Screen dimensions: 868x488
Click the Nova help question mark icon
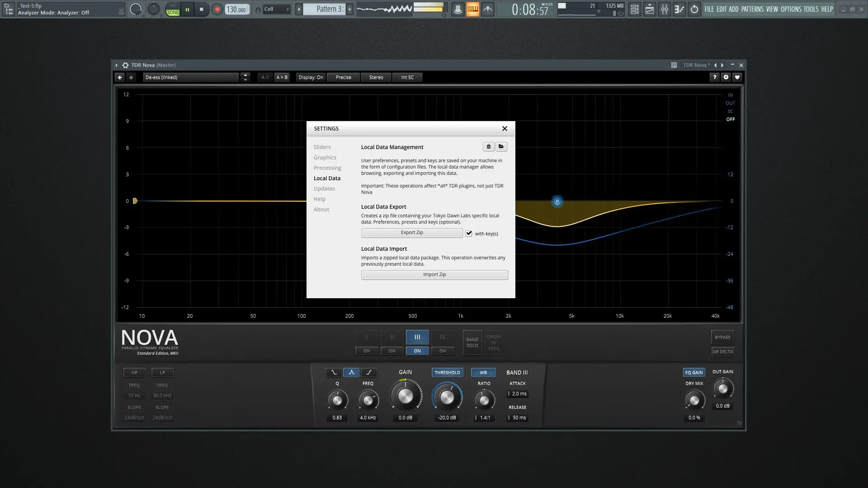point(714,77)
